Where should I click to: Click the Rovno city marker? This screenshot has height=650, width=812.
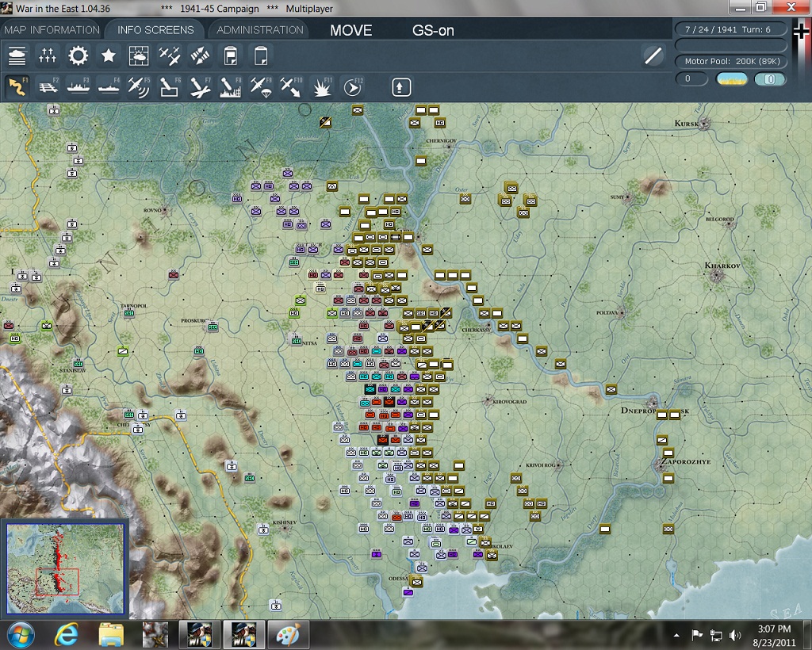[165, 211]
